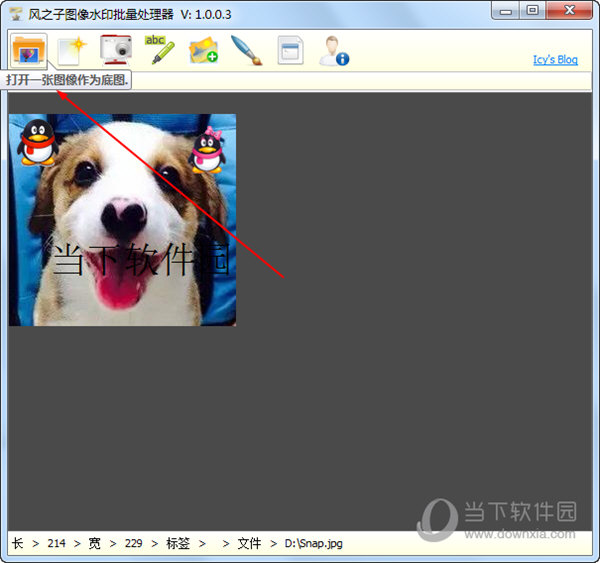Click the new blank image sparkle icon
Screen dimensions: 600x563
[x=72, y=49]
